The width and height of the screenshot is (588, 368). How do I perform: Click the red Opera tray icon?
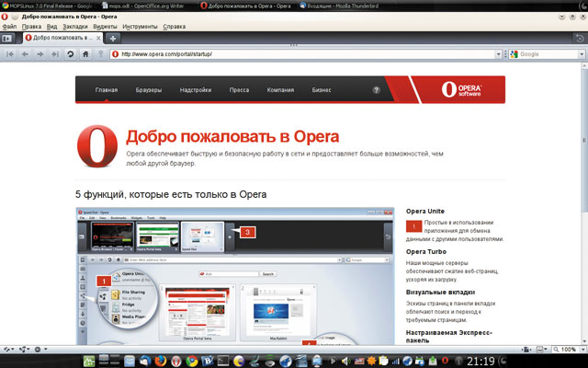point(445,361)
